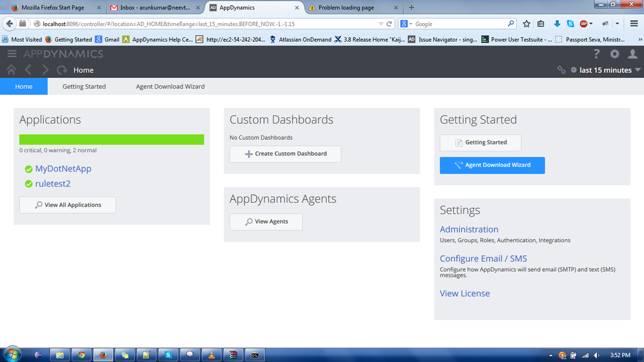Click the green application health bar
The height and width of the screenshot is (362, 644).
pyautogui.click(x=112, y=139)
